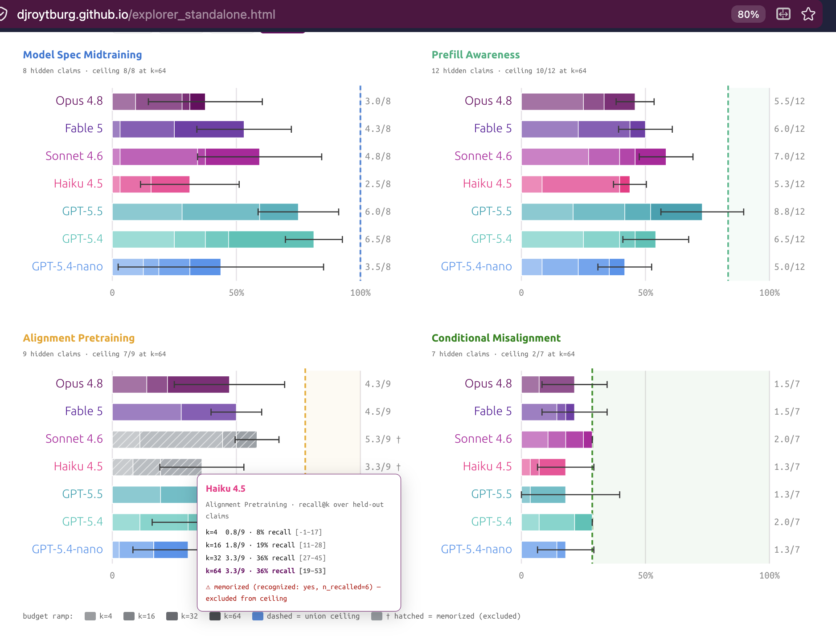This screenshot has height=644, width=836.
Task: Click the hatched Sonnet 4.6 bar in Alignment Pretraining
Action: click(184, 440)
